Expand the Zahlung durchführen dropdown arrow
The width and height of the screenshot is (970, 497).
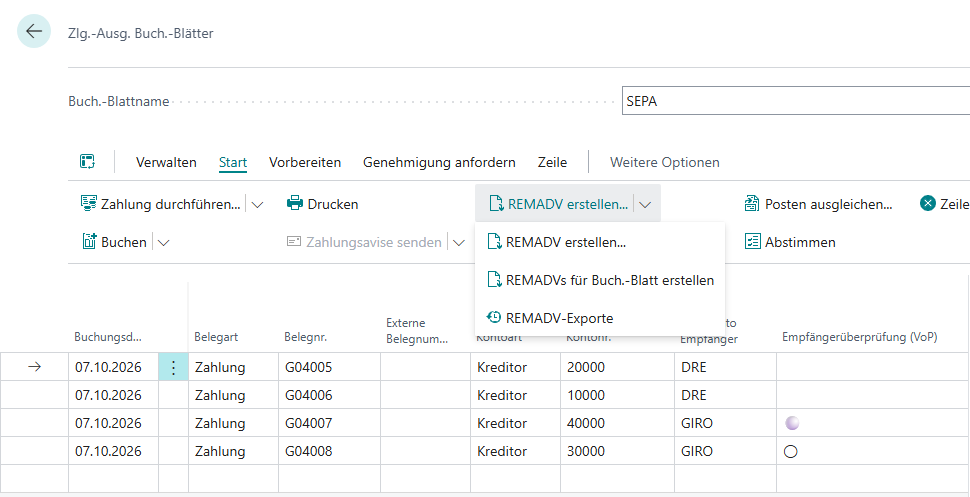click(257, 204)
